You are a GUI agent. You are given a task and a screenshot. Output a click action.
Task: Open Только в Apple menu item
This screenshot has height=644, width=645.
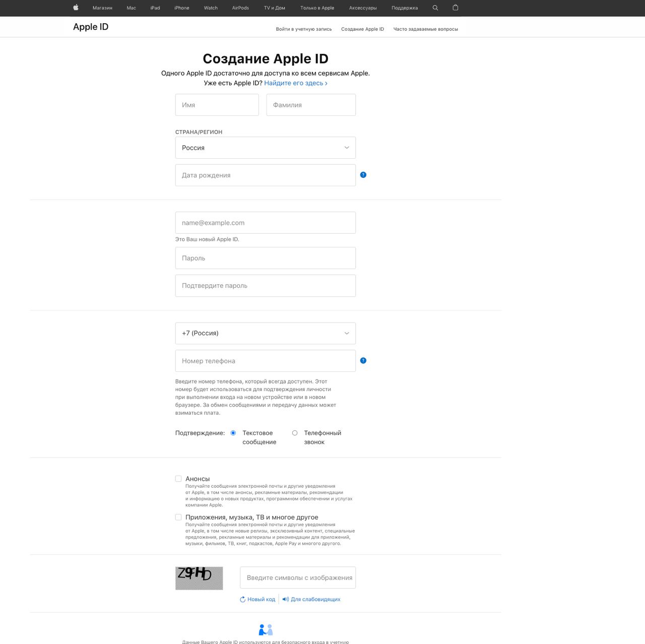tap(317, 8)
